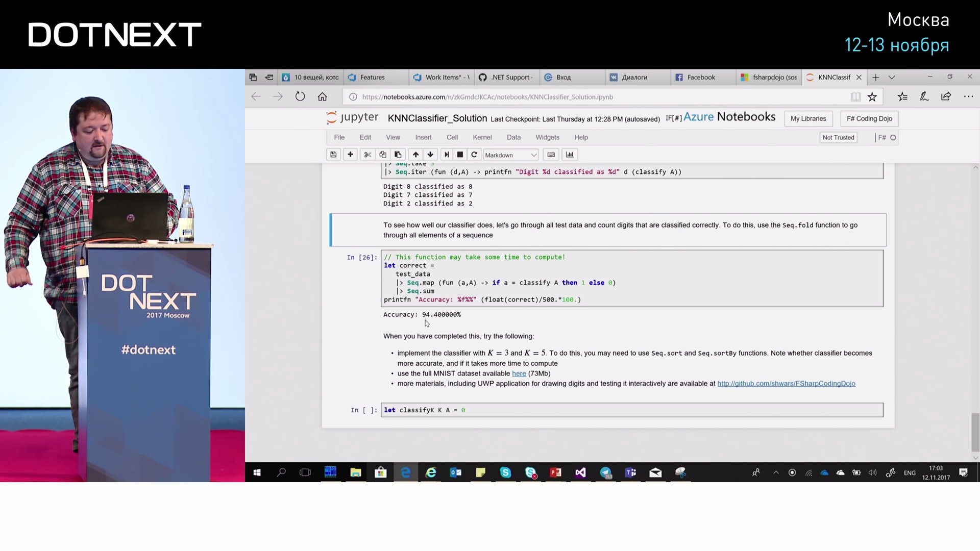Restart the kernel icon

pos(474,155)
